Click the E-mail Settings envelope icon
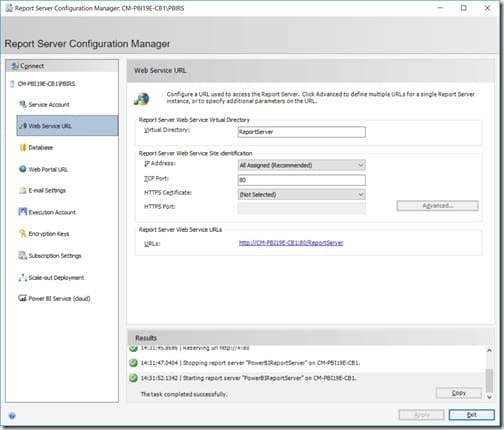The image size is (504, 430). pos(23,190)
